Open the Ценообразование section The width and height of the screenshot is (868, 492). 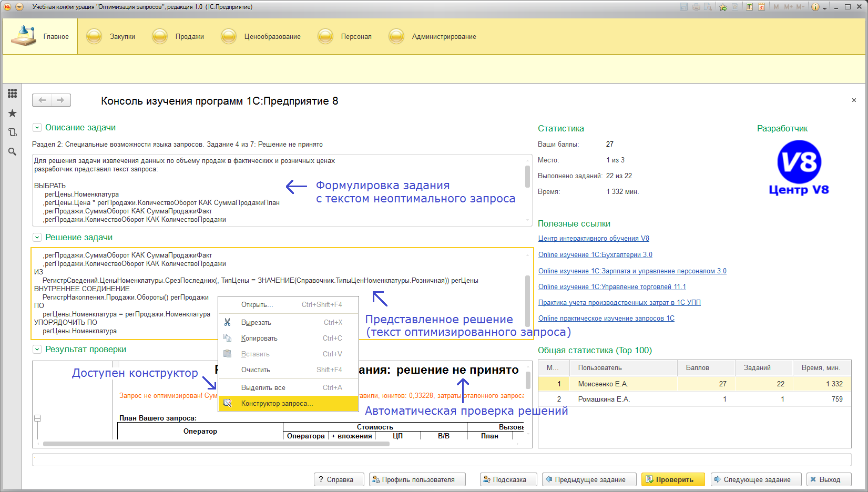(x=261, y=36)
